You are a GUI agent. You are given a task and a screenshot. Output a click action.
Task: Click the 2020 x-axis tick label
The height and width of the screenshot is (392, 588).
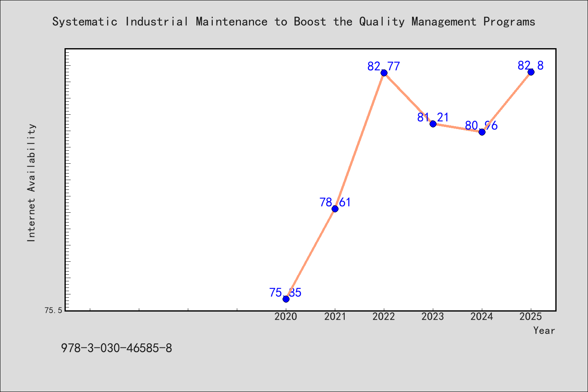point(286,316)
